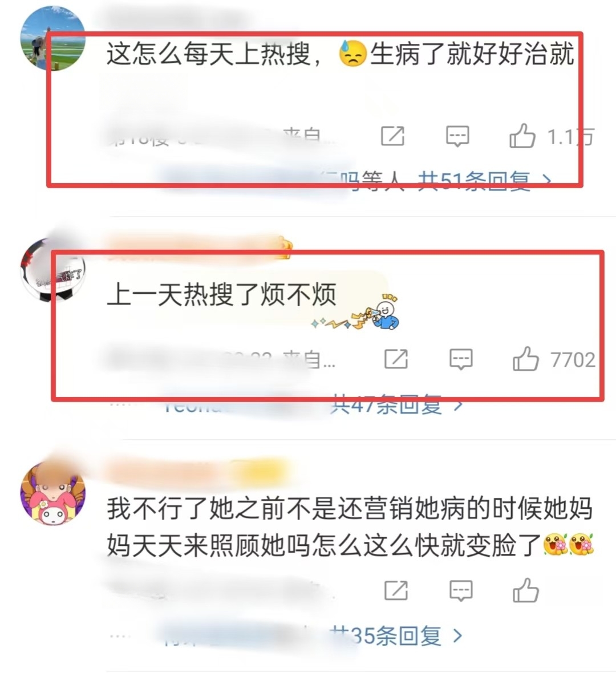Screen dimensions: 616x673
Task: Open the comment 这怎么每天上热搜
Action: click(340, 54)
